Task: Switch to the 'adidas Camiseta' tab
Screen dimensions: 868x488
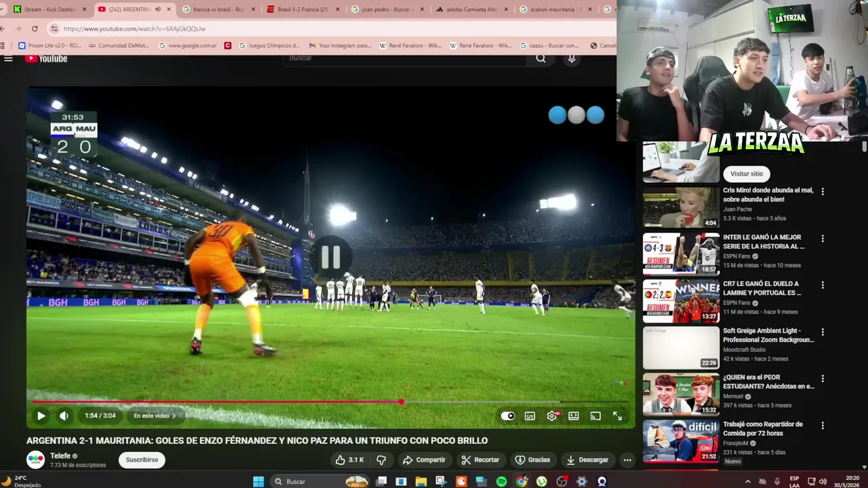Action: click(473, 9)
